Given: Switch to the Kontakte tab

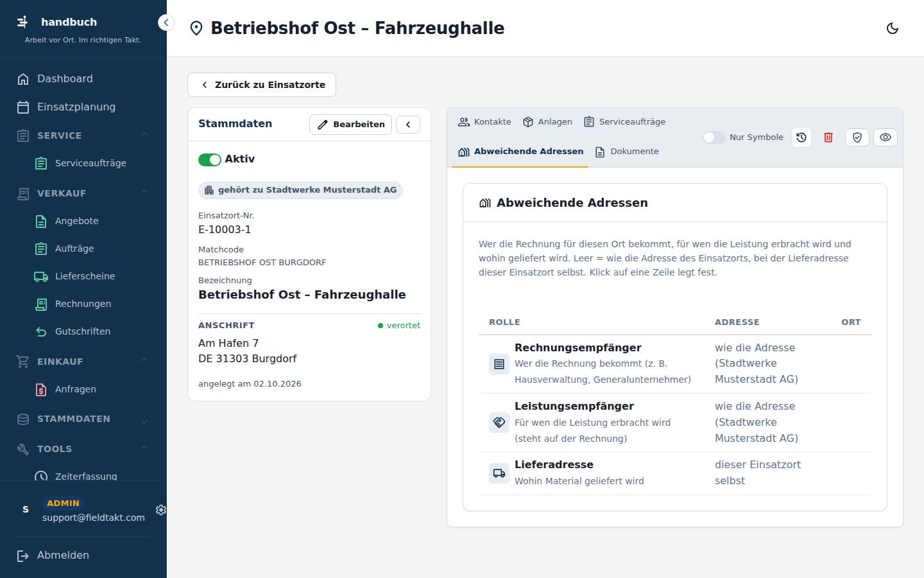Looking at the screenshot, I should click(x=484, y=122).
